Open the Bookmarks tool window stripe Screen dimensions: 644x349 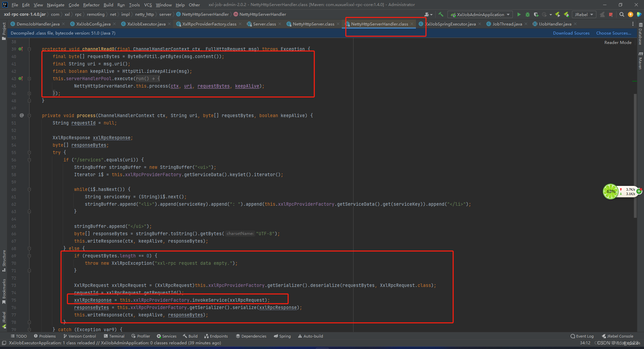[4, 291]
